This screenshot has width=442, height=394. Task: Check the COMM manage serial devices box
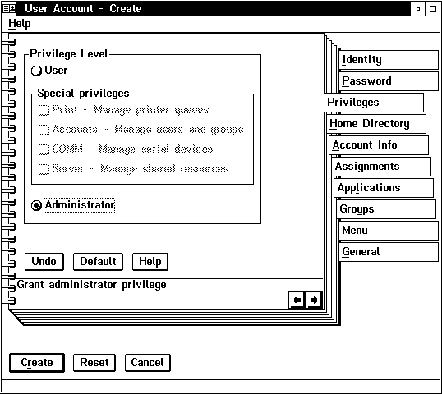click(x=43, y=149)
